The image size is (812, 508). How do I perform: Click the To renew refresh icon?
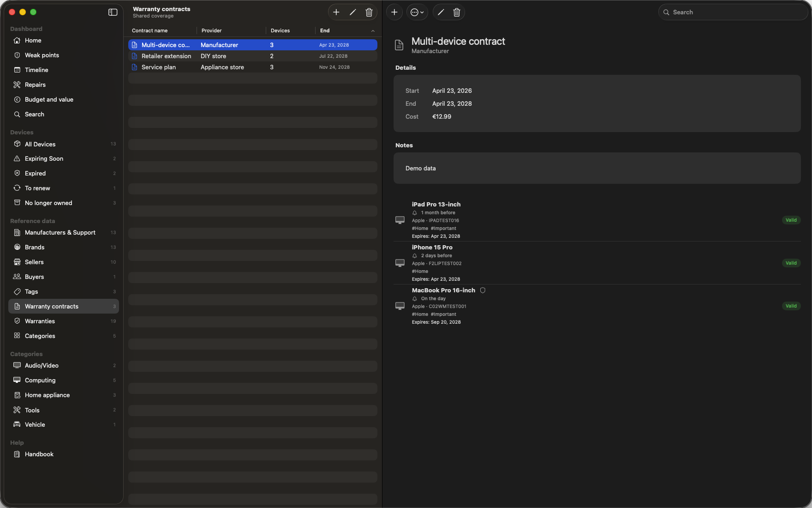pos(17,188)
